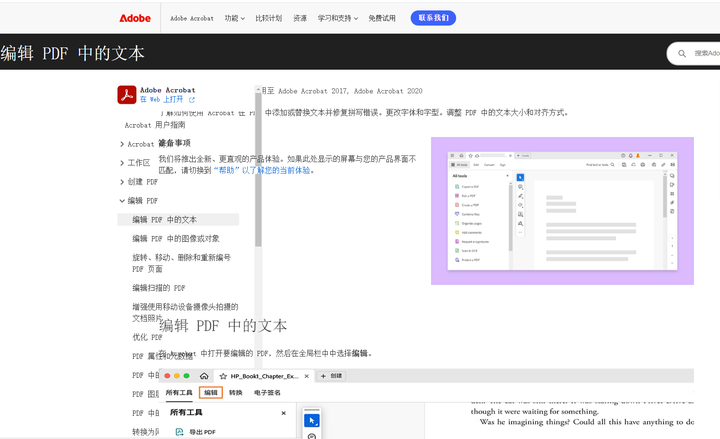720x439 pixels.
Task: Select 编辑 PDF 中的文本 in sidebar tree
Action: click(178, 220)
